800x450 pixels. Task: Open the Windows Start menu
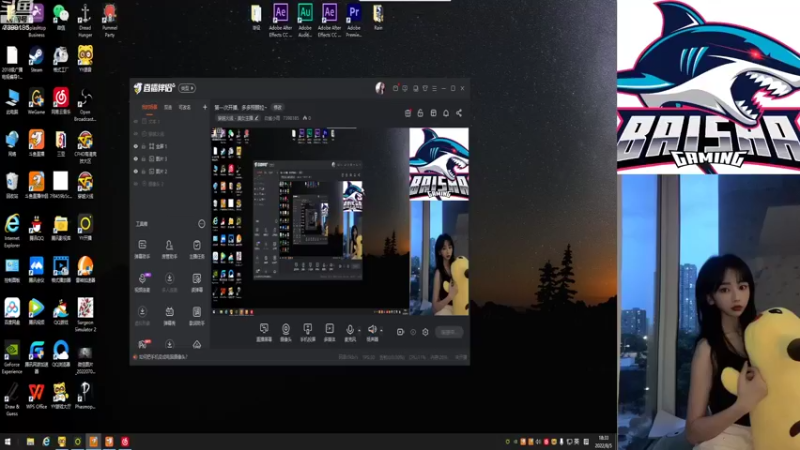tap(7, 441)
